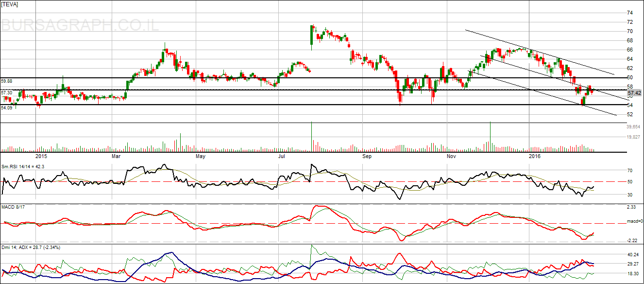Viewport: 644px width, 284px height.
Task: Select the 57.42 current price tag
Action: 634,92
